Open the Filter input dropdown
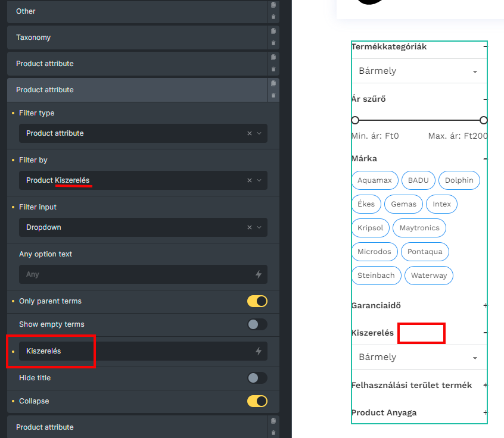The image size is (504, 438). [259, 227]
